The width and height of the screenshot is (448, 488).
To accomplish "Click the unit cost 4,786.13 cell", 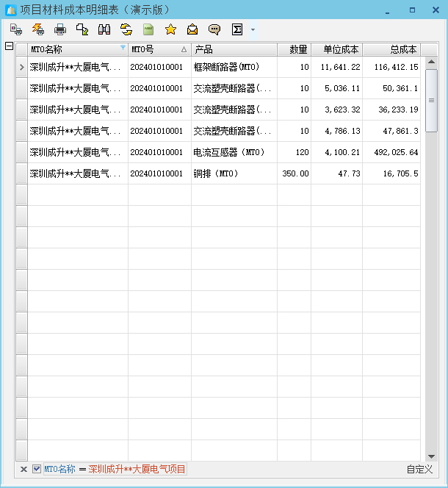I will (x=337, y=131).
